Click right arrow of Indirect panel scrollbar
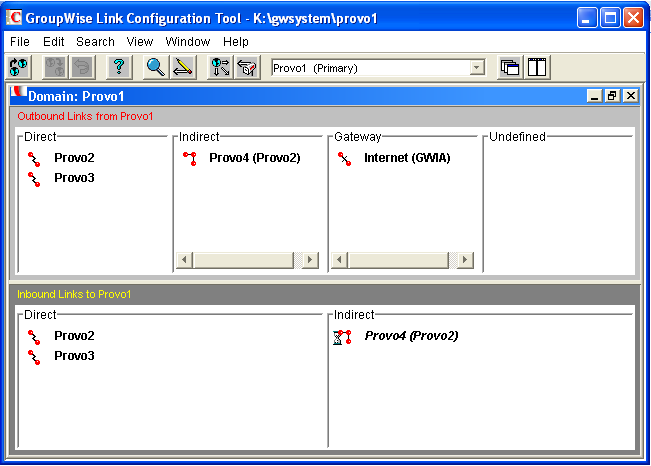This screenshot has height=466, width=651. (310, 260)
